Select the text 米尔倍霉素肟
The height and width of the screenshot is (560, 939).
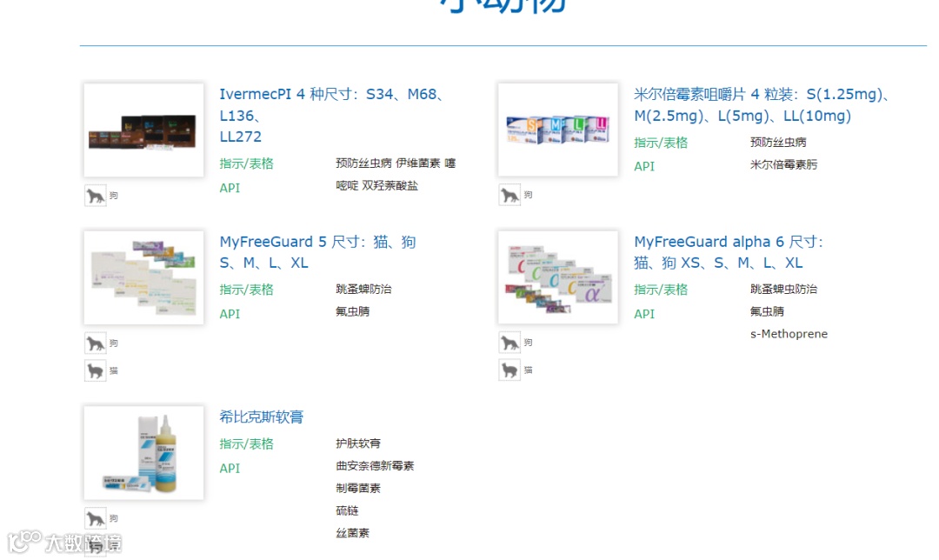tap(783, 164)
